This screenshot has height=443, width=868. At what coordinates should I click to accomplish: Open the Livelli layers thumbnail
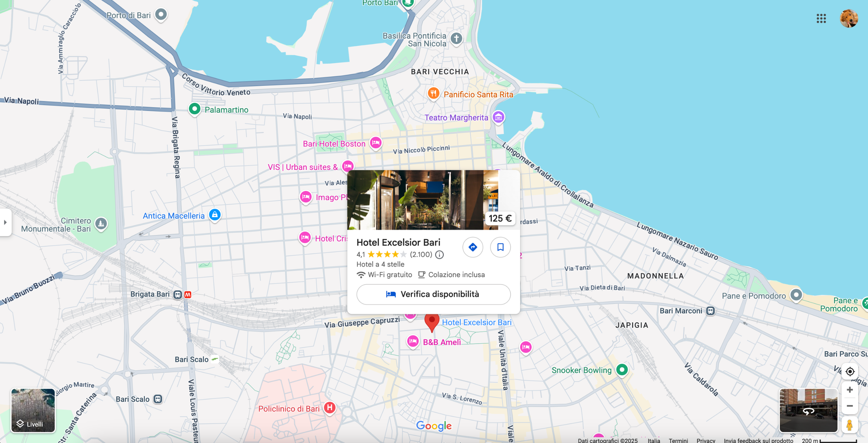coord(33,410)
